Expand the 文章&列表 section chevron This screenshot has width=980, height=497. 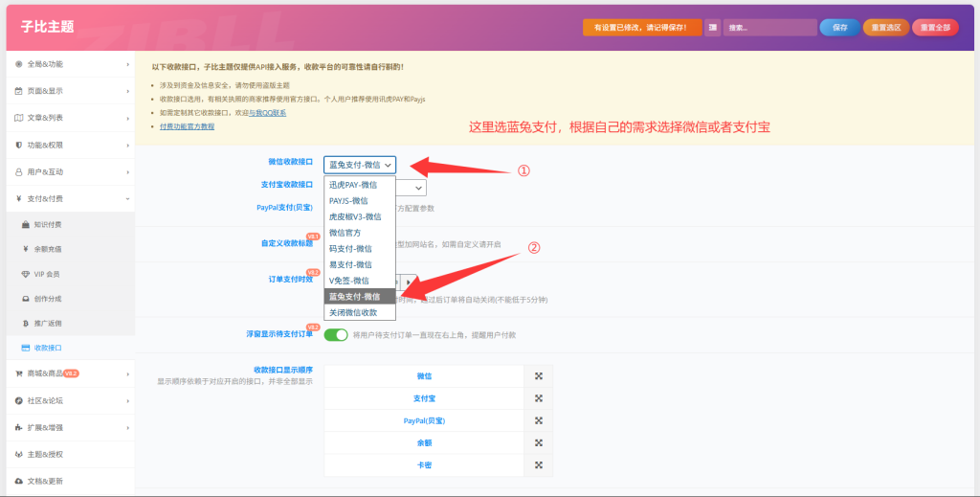[127, 118]
